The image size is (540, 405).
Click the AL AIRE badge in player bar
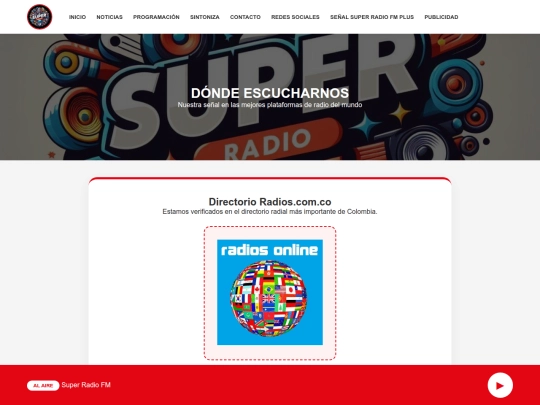pos(43,385)
